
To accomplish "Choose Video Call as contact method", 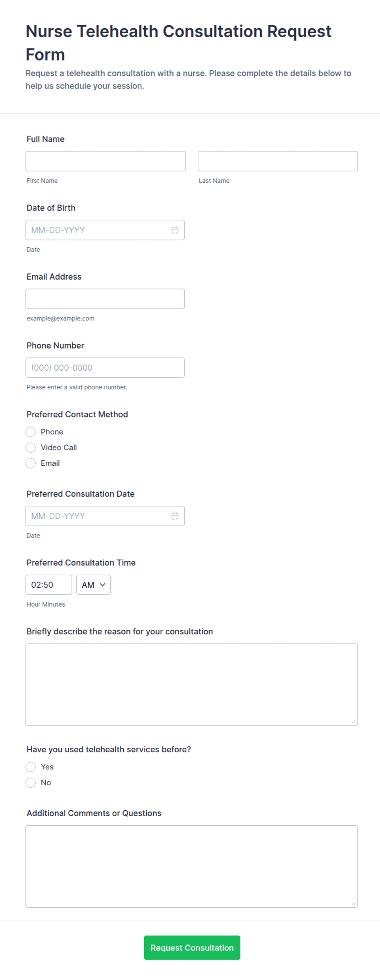I will coord(31,448).
